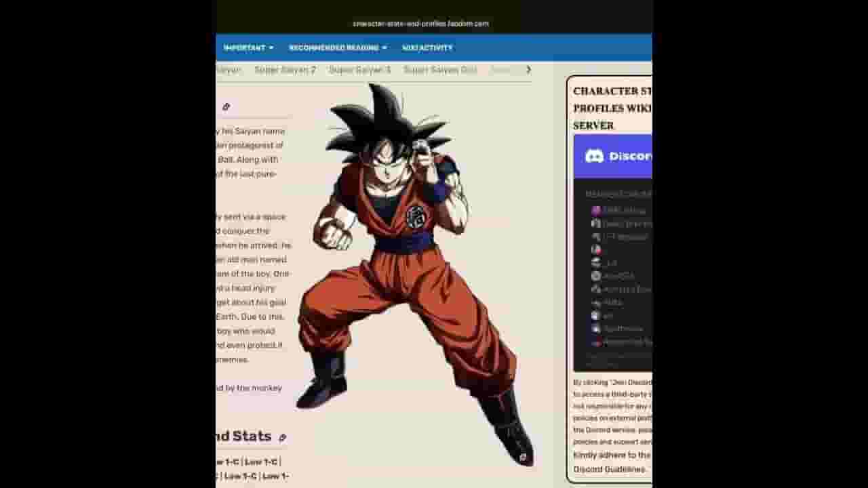Open the IMPORTANT dropdown menu
868x488 pixels.
click(248, 48)
